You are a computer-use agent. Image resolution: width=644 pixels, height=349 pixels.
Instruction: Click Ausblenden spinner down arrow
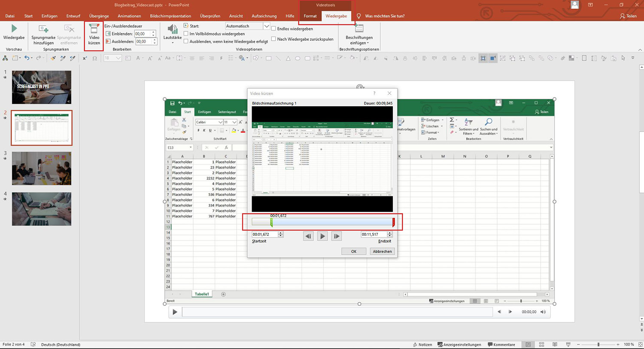(154, 43)
